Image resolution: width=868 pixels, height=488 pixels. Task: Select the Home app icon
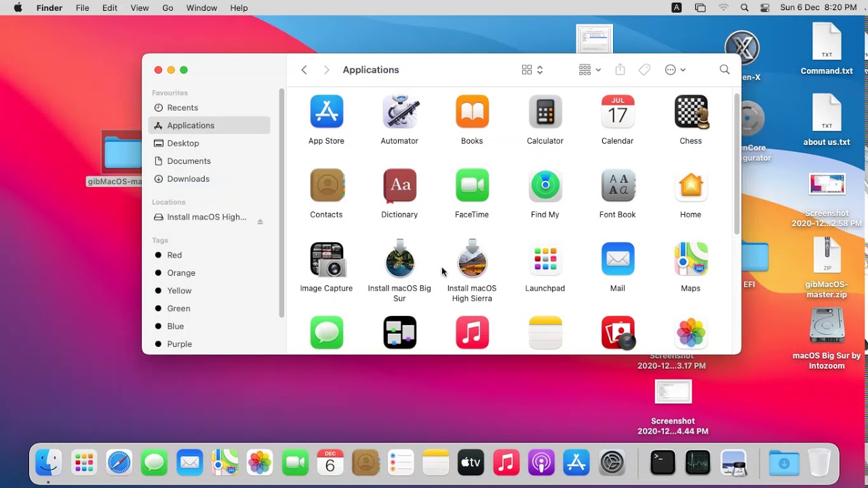tap(690, 186)
